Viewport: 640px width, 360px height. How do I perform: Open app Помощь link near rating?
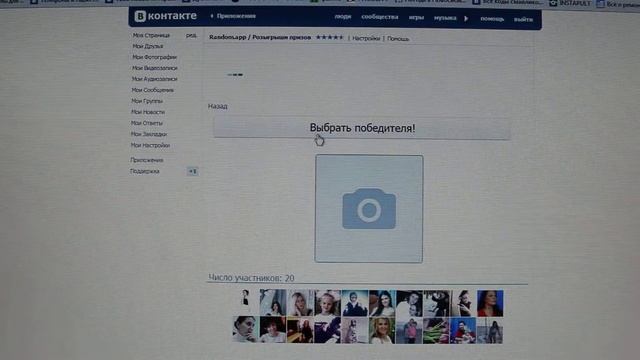coord(398,39)
